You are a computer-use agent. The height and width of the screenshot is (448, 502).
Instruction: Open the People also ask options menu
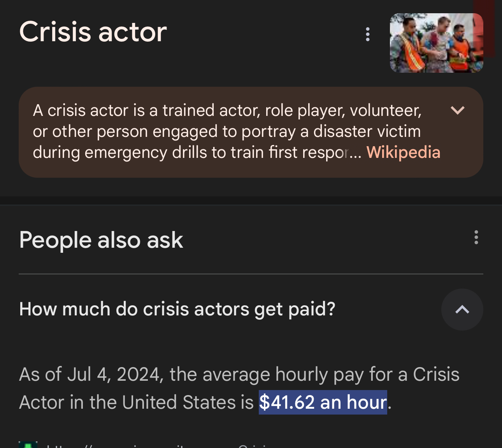[x=476, y=237]
